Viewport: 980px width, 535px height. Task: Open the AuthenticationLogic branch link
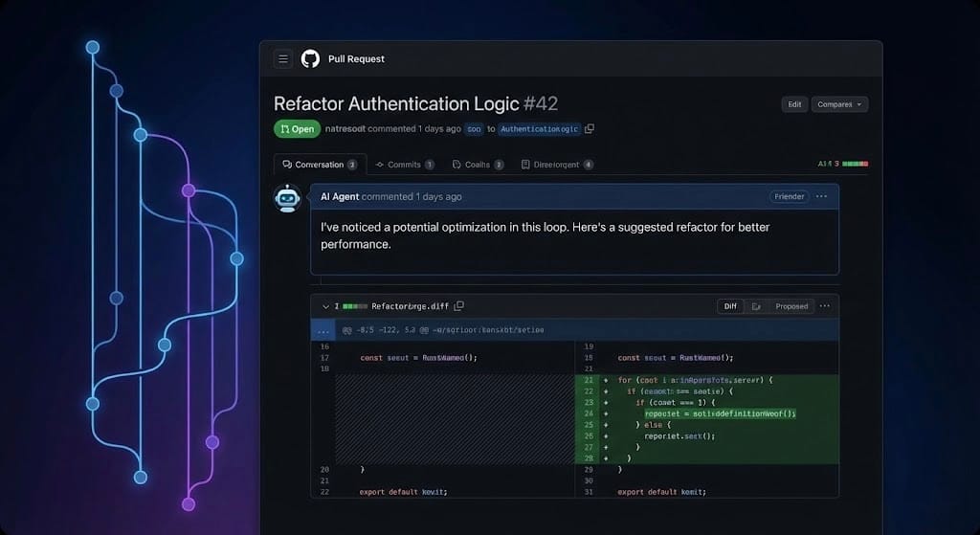pyautogui.click(x=539, y=129)
